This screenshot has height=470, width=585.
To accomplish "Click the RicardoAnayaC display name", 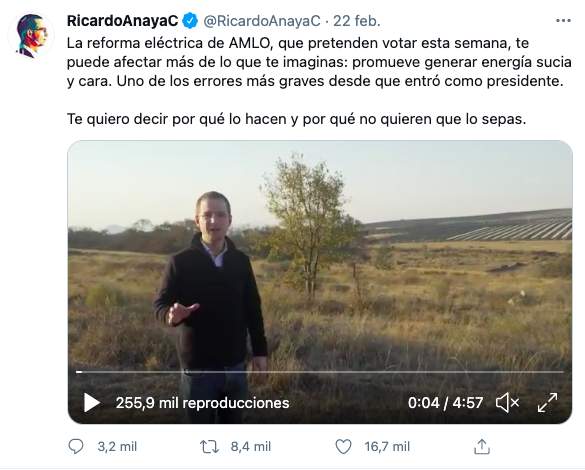I will coord(122,21).
